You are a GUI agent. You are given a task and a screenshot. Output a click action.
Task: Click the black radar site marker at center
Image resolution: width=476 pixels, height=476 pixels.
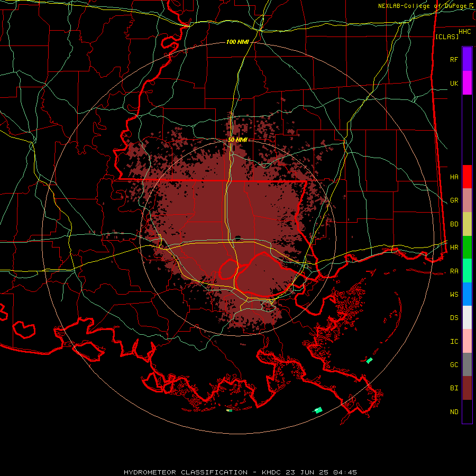click(238, 238)
